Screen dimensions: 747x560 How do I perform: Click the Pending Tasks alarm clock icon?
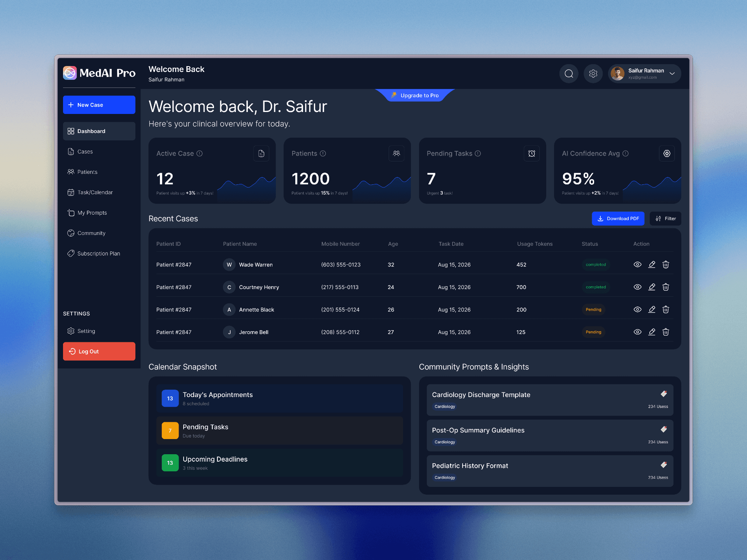tap(531, 154)
